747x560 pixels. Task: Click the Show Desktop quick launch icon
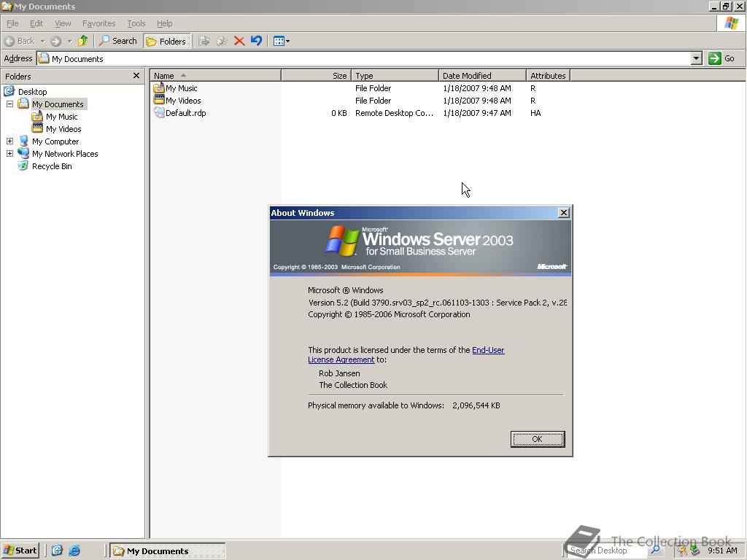coord(57,551)
